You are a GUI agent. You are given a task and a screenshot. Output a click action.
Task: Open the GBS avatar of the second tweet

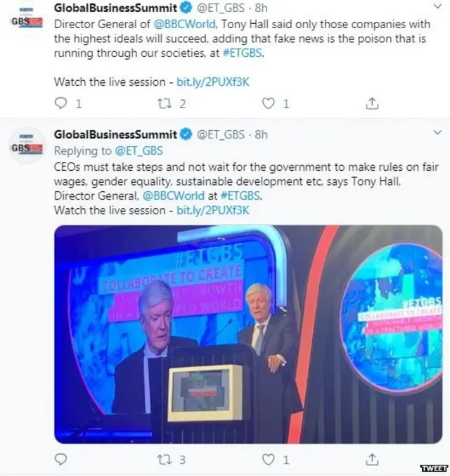click(x=27, y=146)
